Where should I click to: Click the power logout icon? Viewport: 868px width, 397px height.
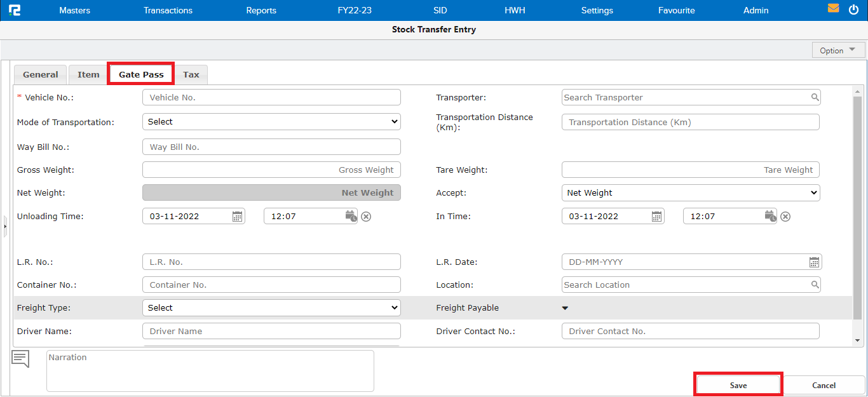853,10
